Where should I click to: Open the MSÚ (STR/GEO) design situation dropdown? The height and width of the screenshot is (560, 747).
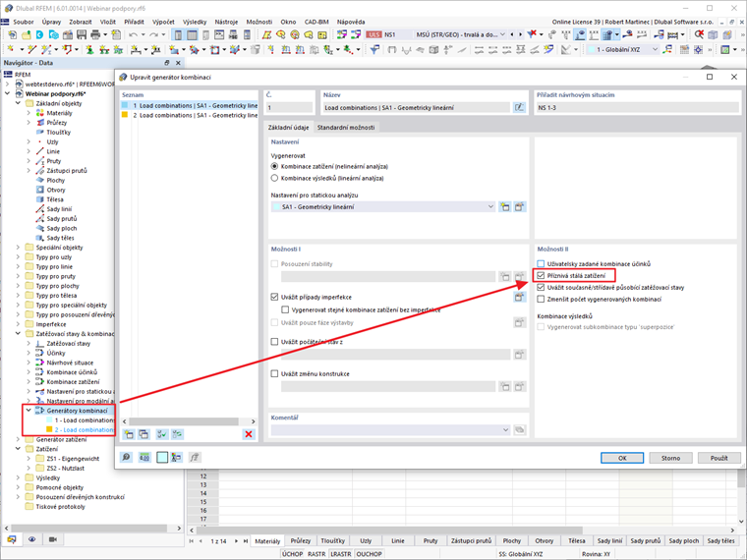502,34
